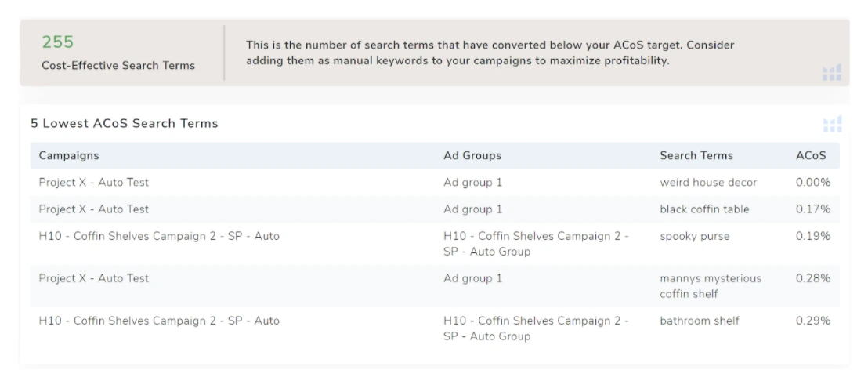Click the 0.29% ACoS value
This screenshot has height=370, width=868.
(812, 321)
